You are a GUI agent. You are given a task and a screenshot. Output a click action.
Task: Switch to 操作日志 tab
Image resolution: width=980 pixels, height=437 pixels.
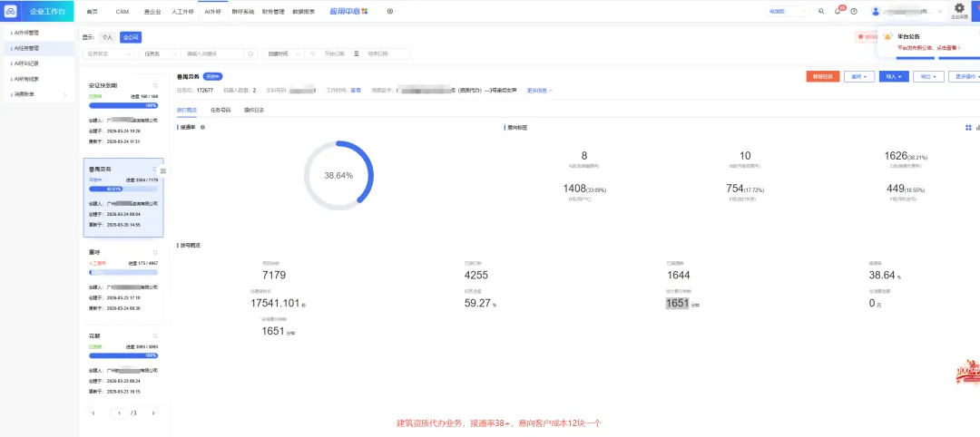click(254, 110)
